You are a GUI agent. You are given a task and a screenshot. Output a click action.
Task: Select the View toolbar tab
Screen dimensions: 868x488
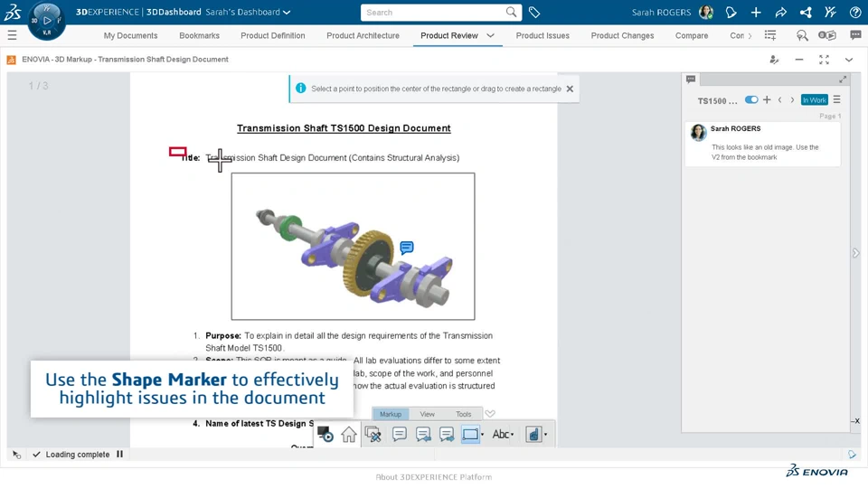point(428,414)
